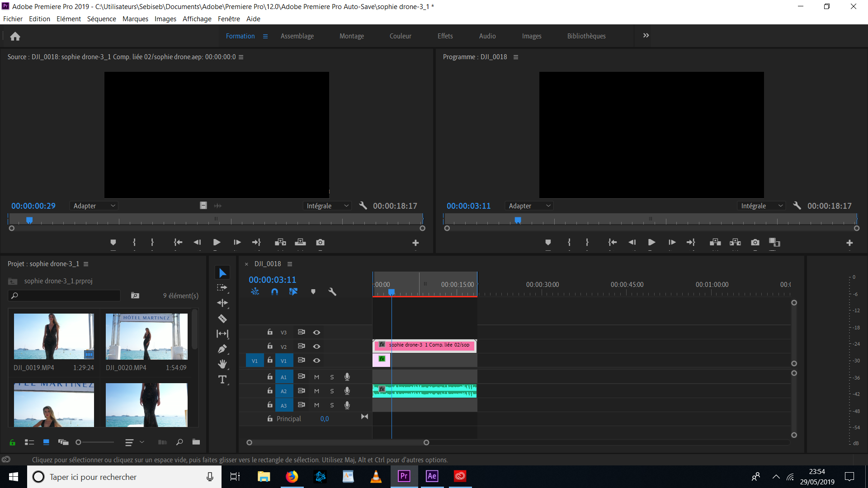The width and height of the screenshot is (868, 488).
Task: Click the New Bin folder button
Action: tap(196, 442)
